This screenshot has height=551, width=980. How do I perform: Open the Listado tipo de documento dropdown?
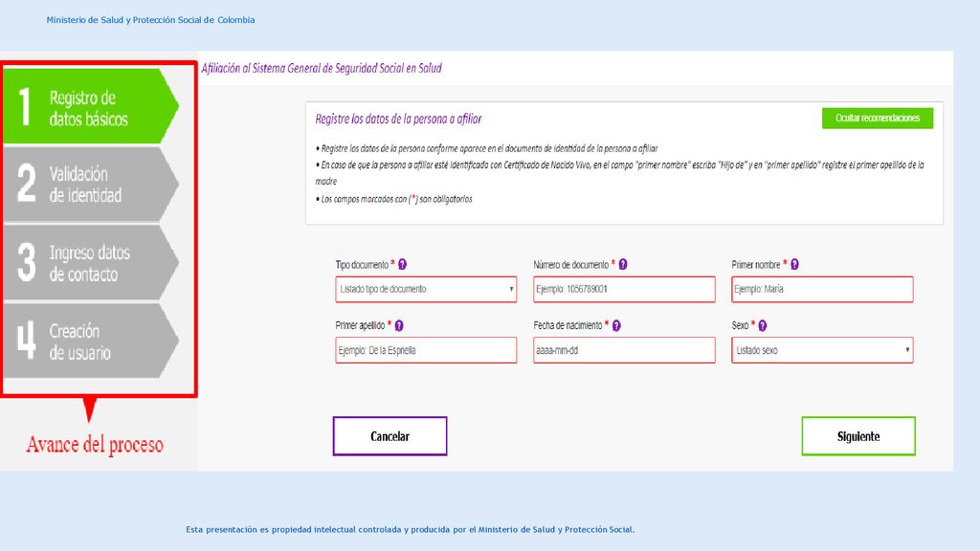click(426, 289)
